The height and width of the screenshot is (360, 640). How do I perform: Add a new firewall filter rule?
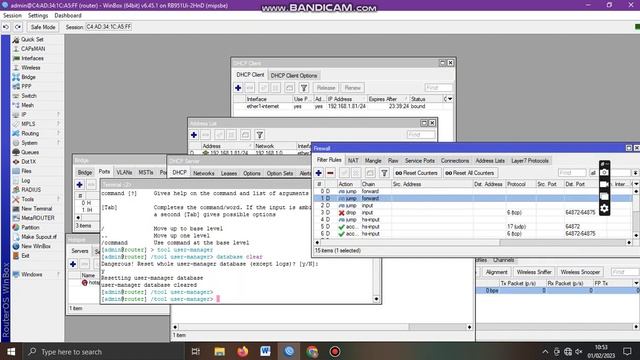pyautogui.click(x=319, y=173)
